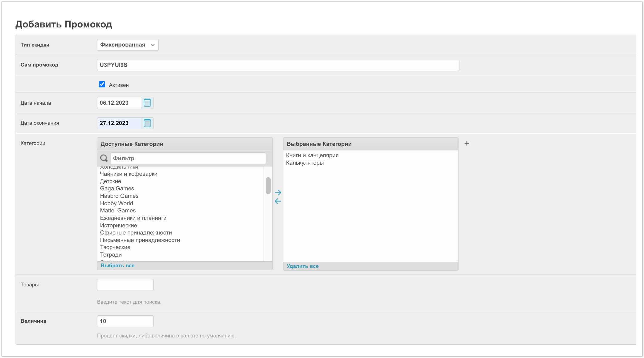Open the start date calendar picker
This screenshot has width=644, height=358.
(x=147, y=103)
